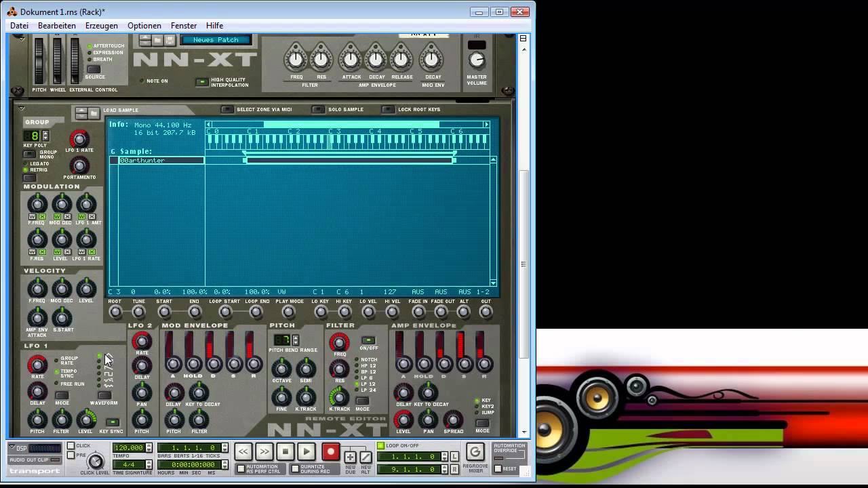Browse for a sample with Load Sample folder icon
This screenshot has height=488, width=868.
click(x=93, y=113)
